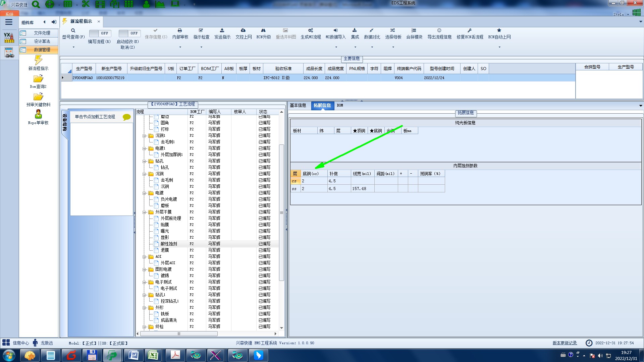Viewport: 644px width, 362px height.
Task: Click 选择母板 shuffle tool
Action: pos(393,34)
